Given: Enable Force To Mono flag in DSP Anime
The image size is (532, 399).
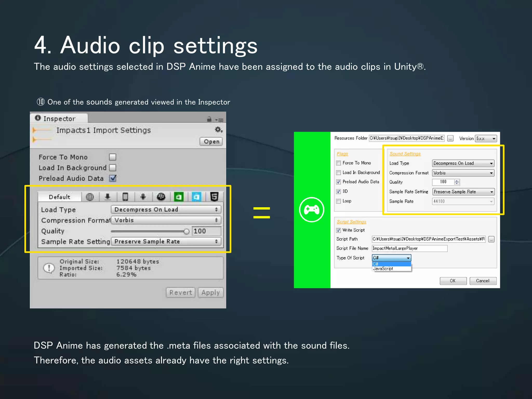Looking at the screenshot, I should 338,163.
